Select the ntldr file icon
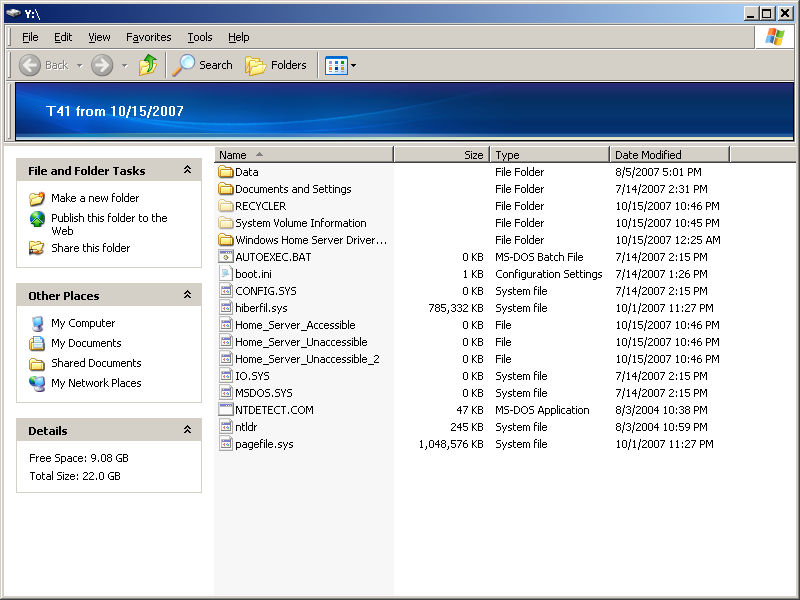800x600 pixels. pos(226,427)
